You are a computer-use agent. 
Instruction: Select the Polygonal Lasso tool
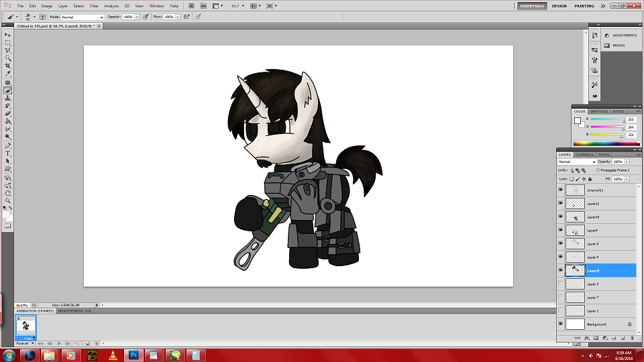click(8, 50)
